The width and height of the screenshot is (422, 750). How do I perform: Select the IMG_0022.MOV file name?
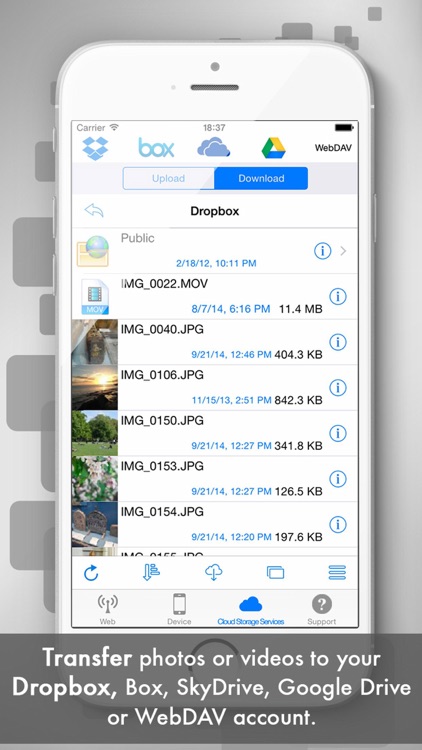pos(164,284)
